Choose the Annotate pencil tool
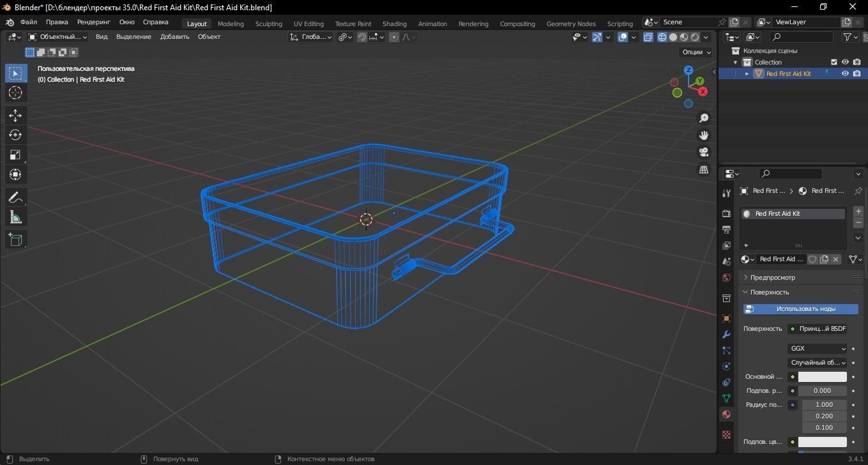Viewport: 868px width, 465px height. pos(15,197)
